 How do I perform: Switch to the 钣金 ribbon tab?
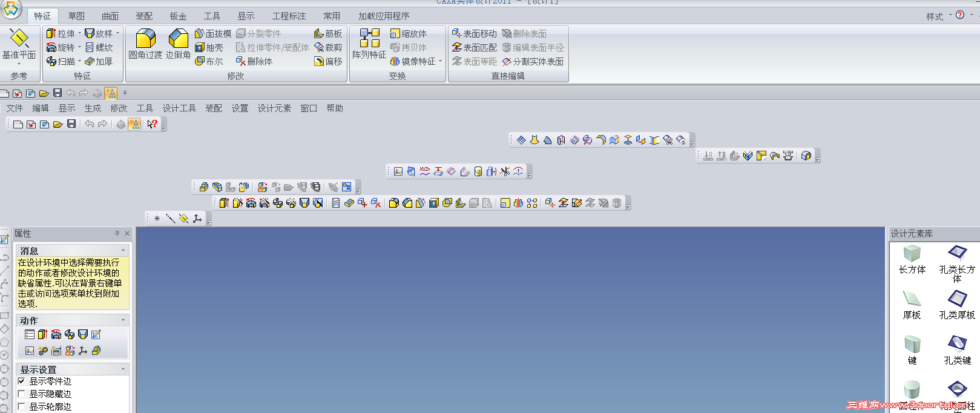coord(178,16)
